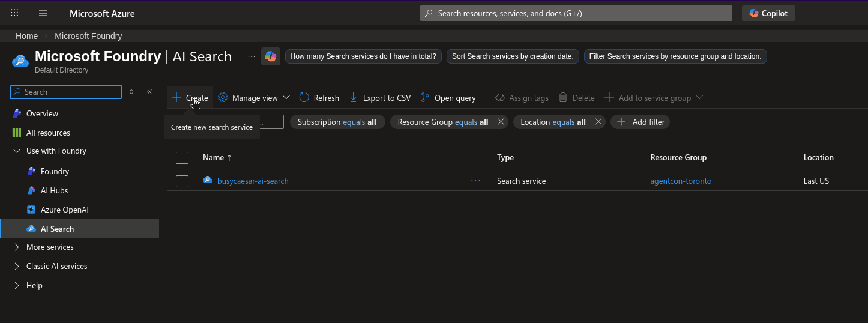Open busycaesar-ai-search service link
The width and height of the screenshot is (868, 323).
click(x=253, y=181)
